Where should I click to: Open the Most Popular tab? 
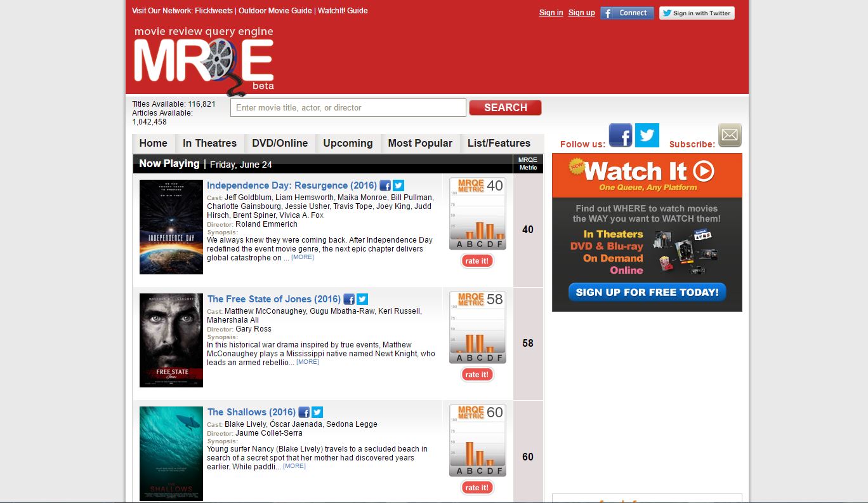click(420, 144)
